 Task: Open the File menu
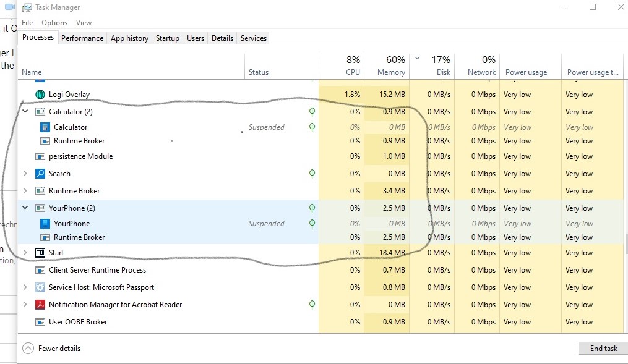(x=27, y=23)
